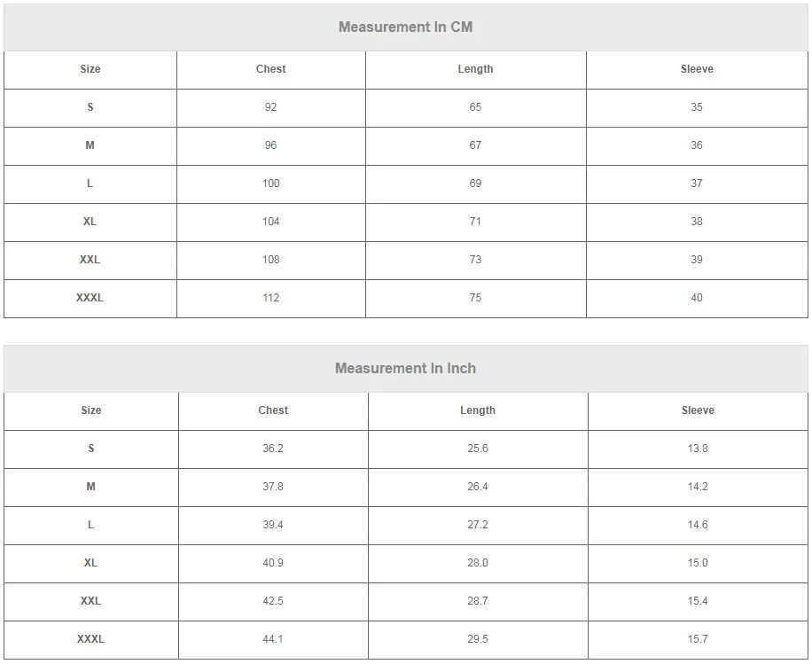Click the sleeve value 15.7 cell
The image size is (812, 664).
tap(698, 640)
